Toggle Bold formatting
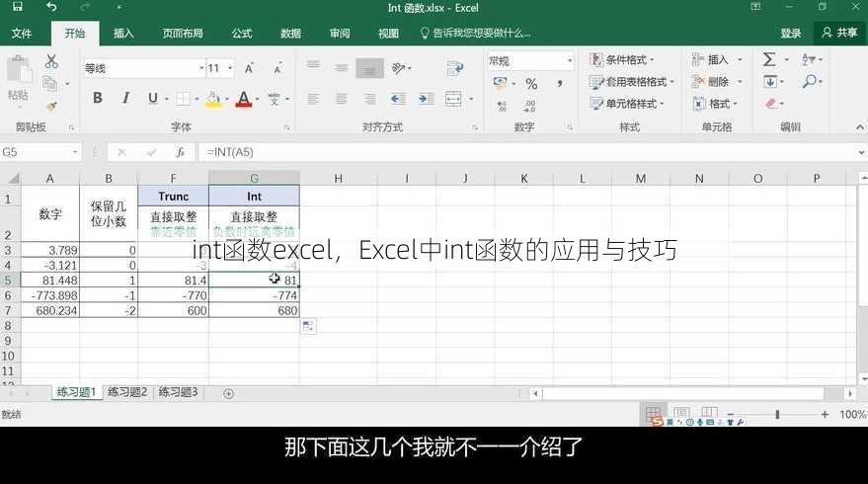The height and width of the screenshot is (484, 868). tap(98, 98)
